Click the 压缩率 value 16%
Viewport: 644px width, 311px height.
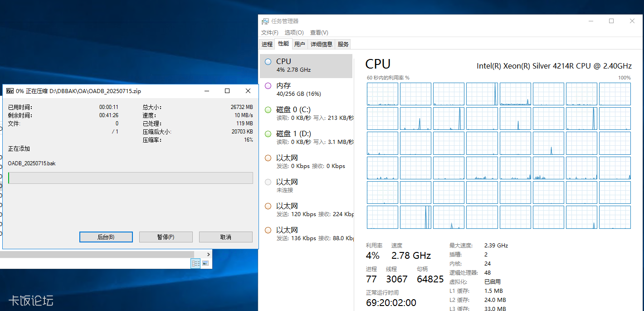pyautogui.click(x=249, y=140)
